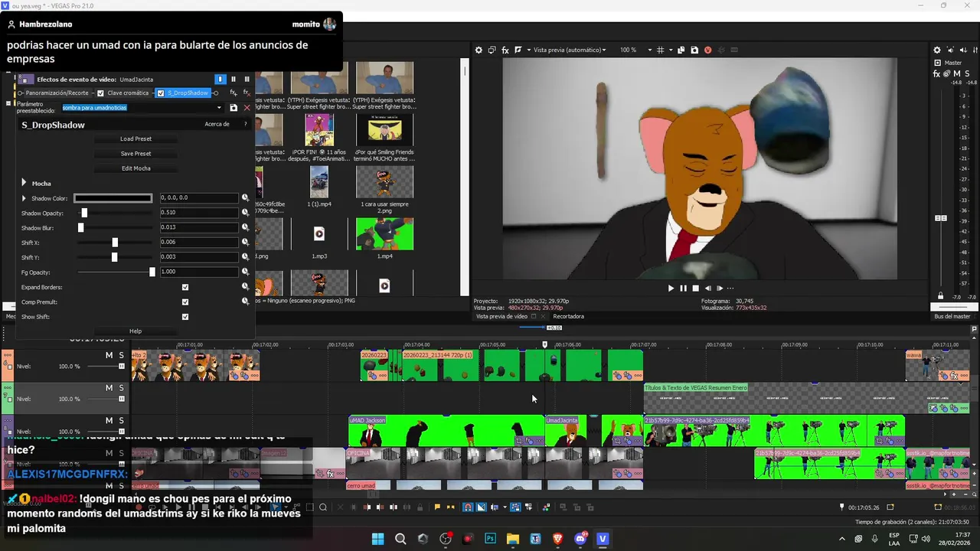Open Discord from the taskbar
Image resolution: width=980 pixels, height=551 pixels.
580,539
